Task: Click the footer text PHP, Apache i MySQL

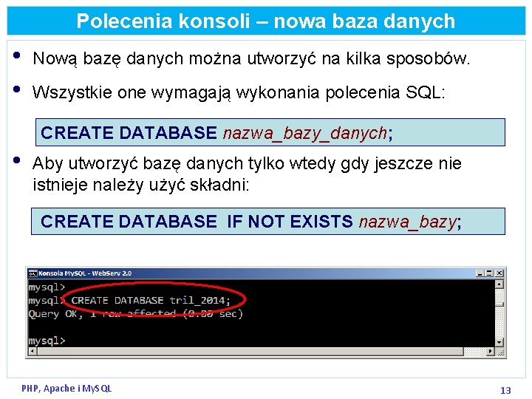Action: pyautogui.click(x=66, y=389)
